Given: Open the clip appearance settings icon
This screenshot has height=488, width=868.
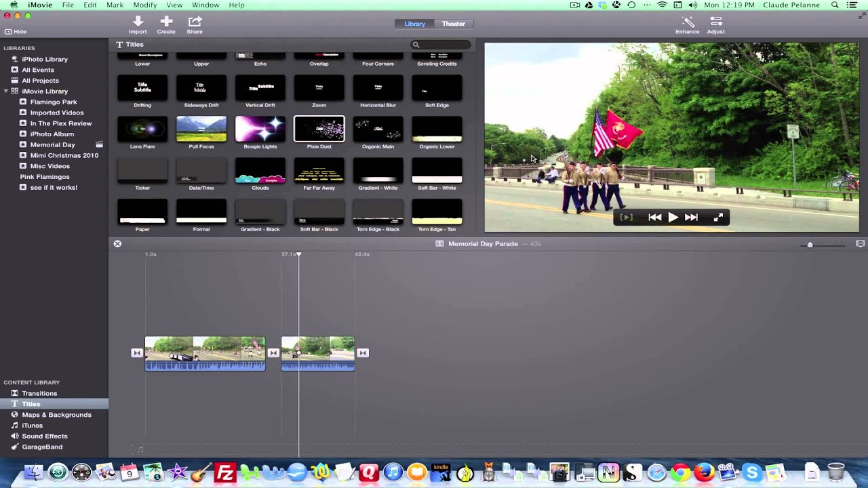Looking at the screenshot, I should click(x=860, y=243).
